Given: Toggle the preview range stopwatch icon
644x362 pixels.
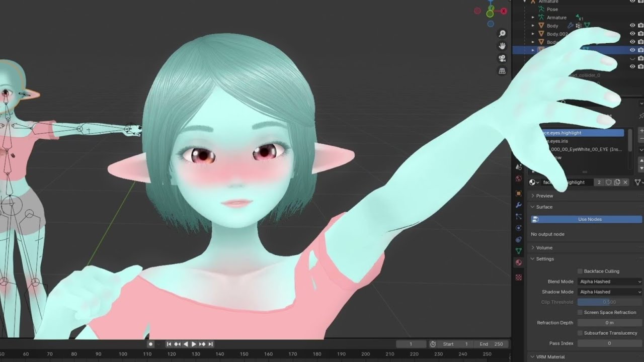Looking at the screenshot, I should (433, 344).
